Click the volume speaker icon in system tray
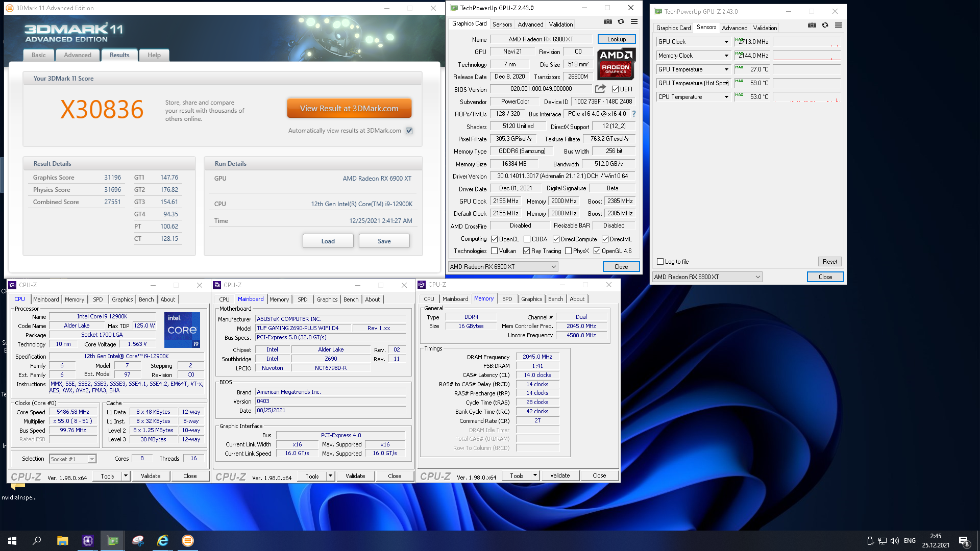The height and width of the screenshot is (551, 980). point(894,541)
